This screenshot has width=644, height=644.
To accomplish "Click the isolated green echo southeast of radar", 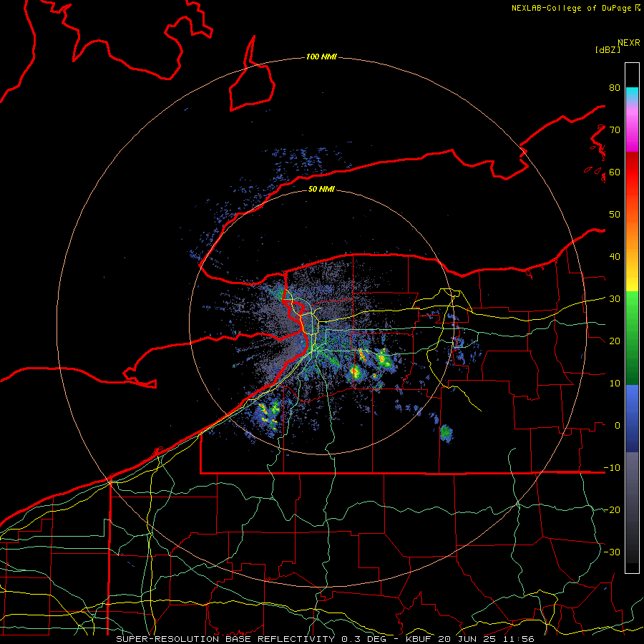I will [x=447, y=434].
